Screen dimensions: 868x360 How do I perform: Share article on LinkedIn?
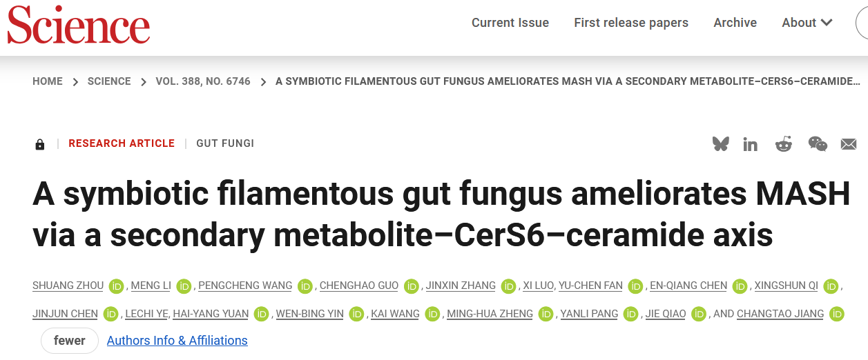tap(751, 144)
